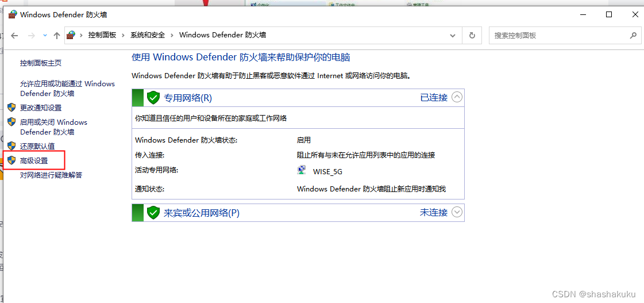Click the WISE_5G network name

tap(327, 172)
